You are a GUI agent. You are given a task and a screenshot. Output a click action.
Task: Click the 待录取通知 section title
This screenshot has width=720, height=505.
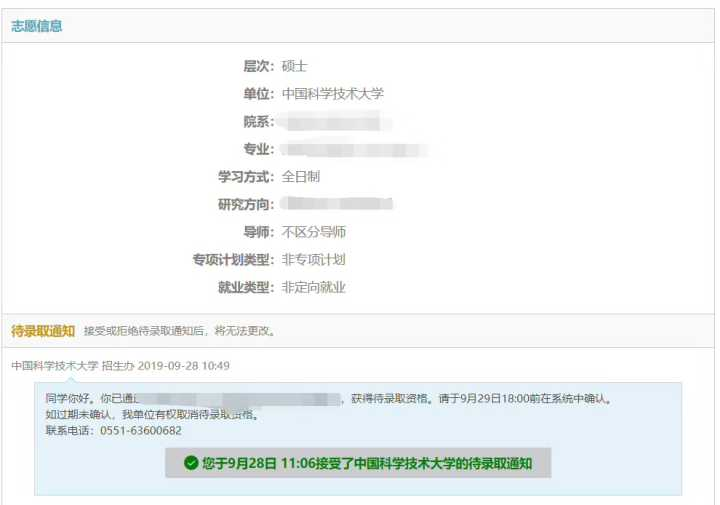click(43, 331)
